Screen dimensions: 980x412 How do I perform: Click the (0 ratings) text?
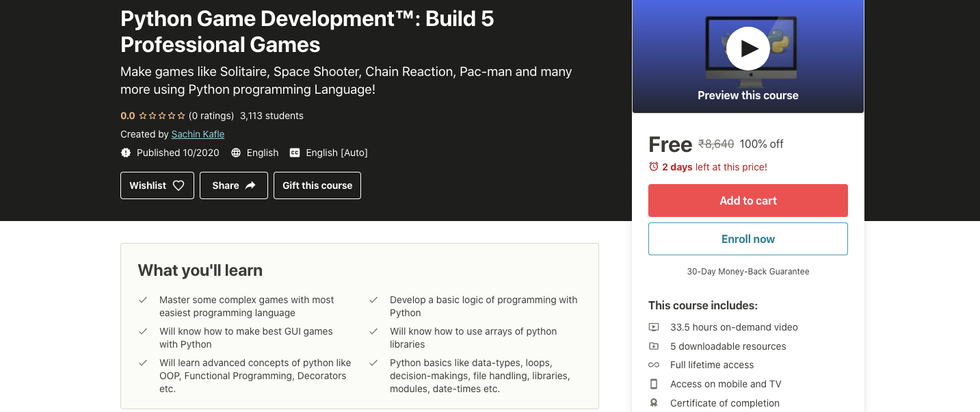211,116
